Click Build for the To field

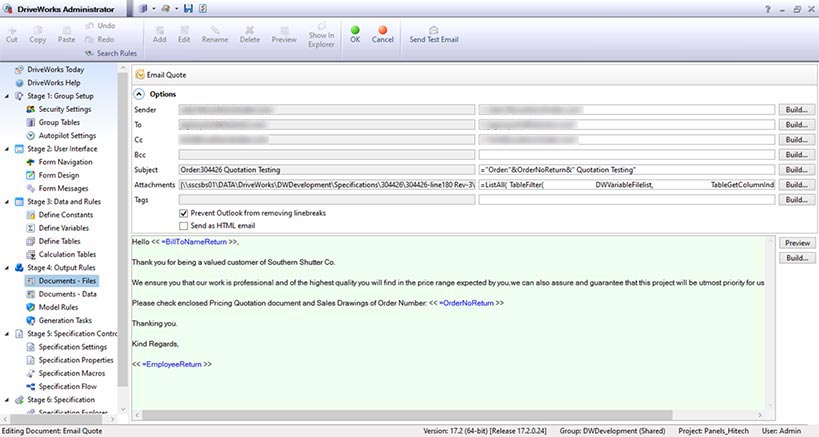[797, 125]
